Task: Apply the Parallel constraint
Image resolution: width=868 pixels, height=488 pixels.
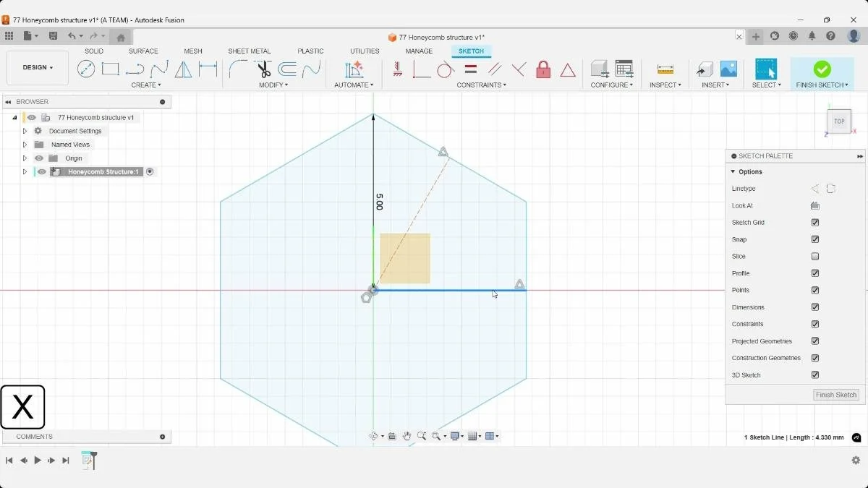Action: [x=495, y=69]
